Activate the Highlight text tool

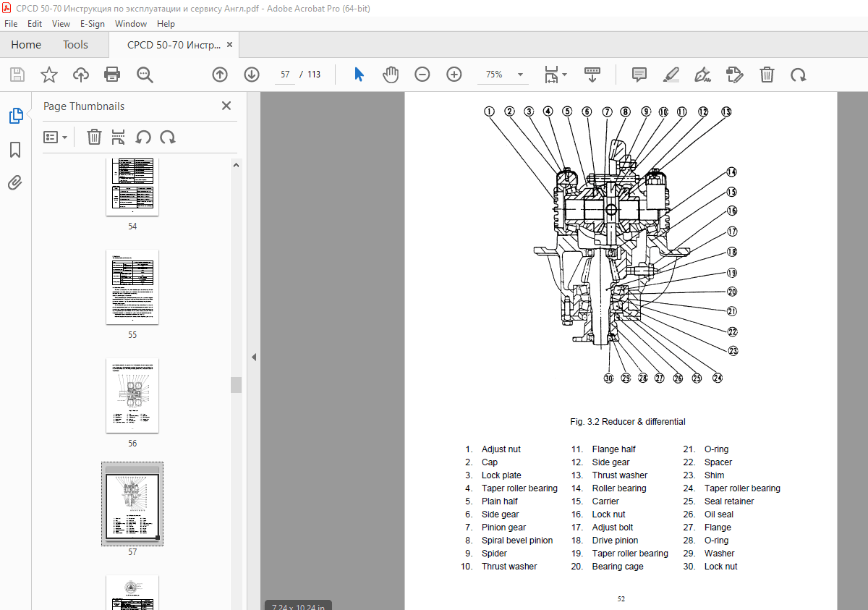pos(671,74)
